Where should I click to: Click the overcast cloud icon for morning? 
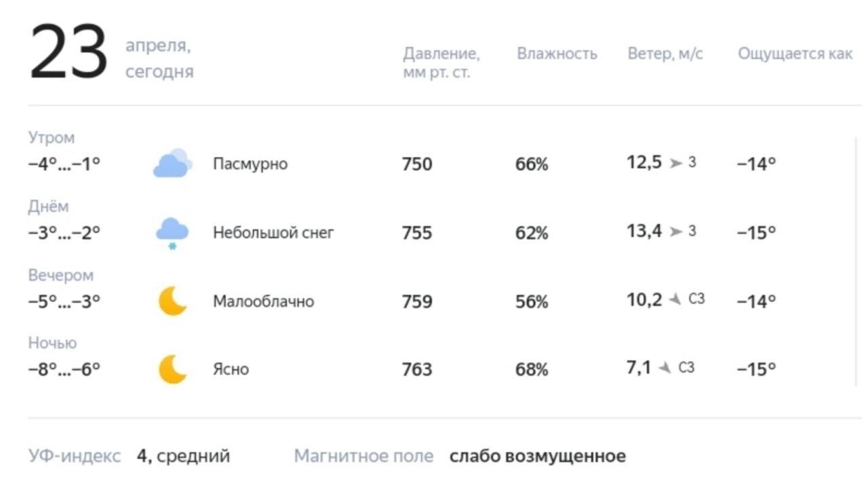[172, 163]
